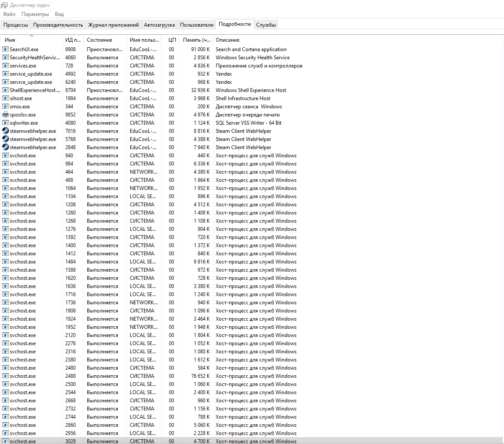The width and height of the screenshot is (504, 444).
Task: Click 'Shell Infrastructure Host' description
Action: pos(243,98)
